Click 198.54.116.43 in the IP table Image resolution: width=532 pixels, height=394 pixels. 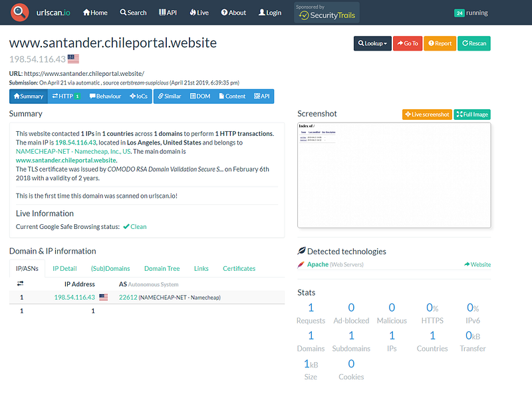[x=74, y=297]
